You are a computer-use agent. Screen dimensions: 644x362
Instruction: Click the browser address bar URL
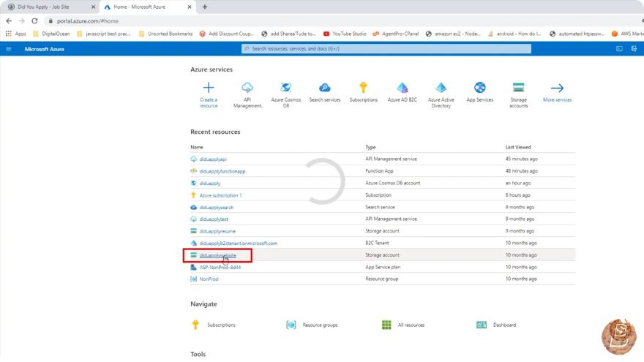(x=88, y=21)
